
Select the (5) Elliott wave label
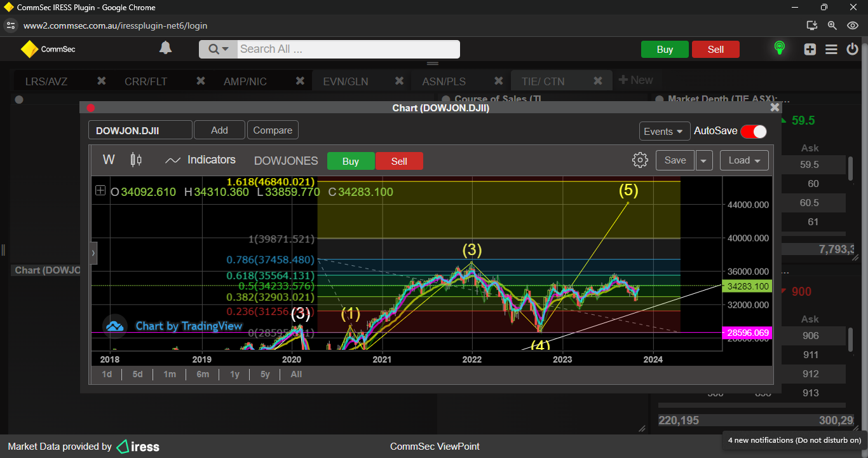[628, 190]
